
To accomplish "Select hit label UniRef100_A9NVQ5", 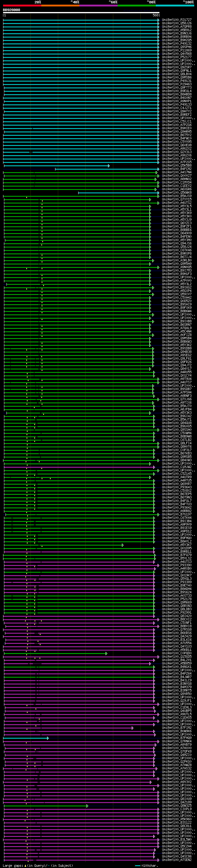I will [x=176, y=267].
